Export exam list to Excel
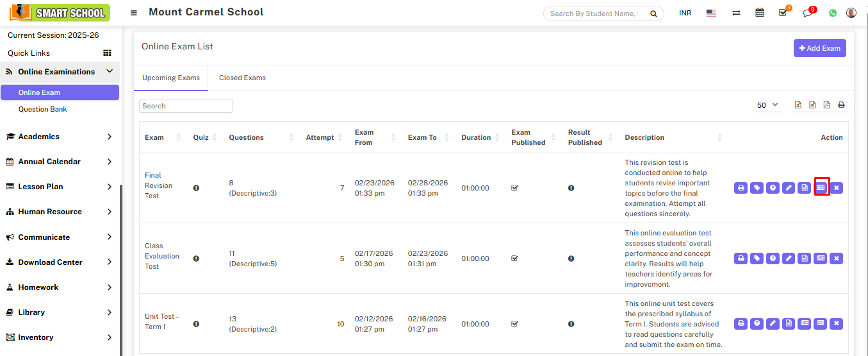Screen dimensions: 868x356 coord(798,105)
